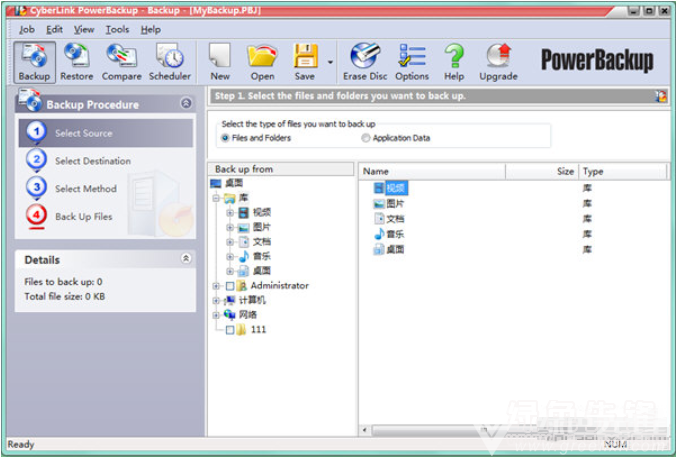Open the View menu

pos(84,29)
